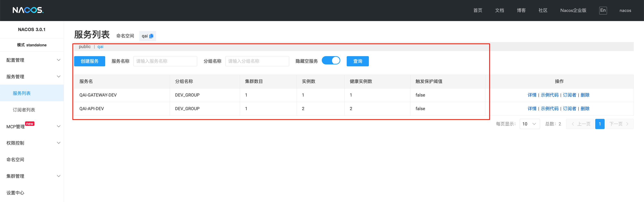Open 详情 for QAI-API-DEV
Screen dimensions: 644x202
point(532,109)
